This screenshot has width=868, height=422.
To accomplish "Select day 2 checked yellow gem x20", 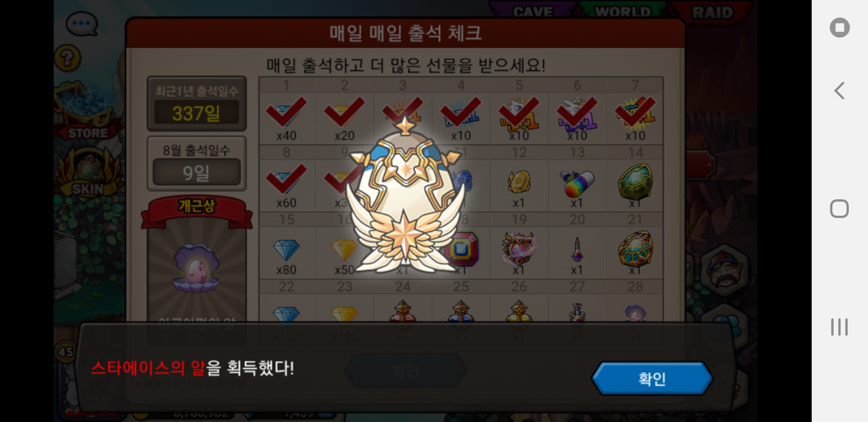I will click(344, 118).
